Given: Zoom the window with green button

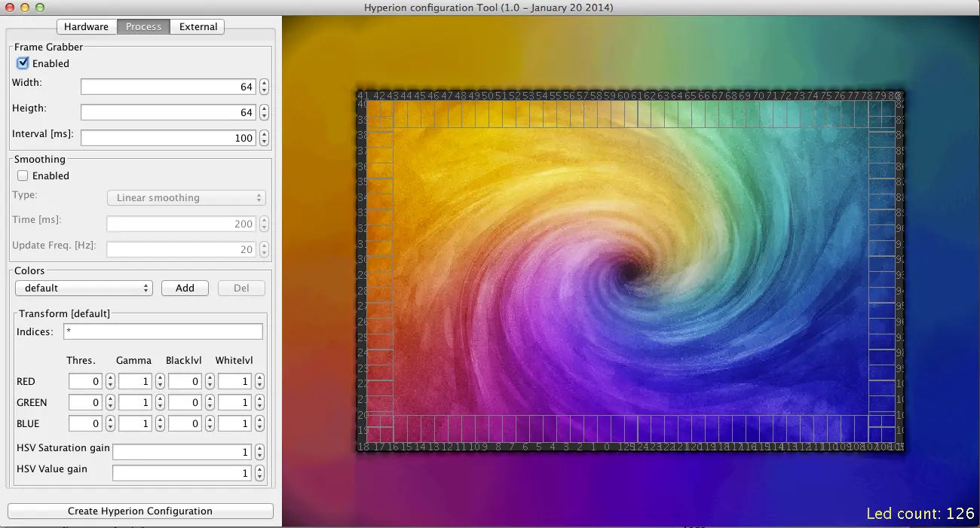Looking at the screenshot, I should [40, 8].
